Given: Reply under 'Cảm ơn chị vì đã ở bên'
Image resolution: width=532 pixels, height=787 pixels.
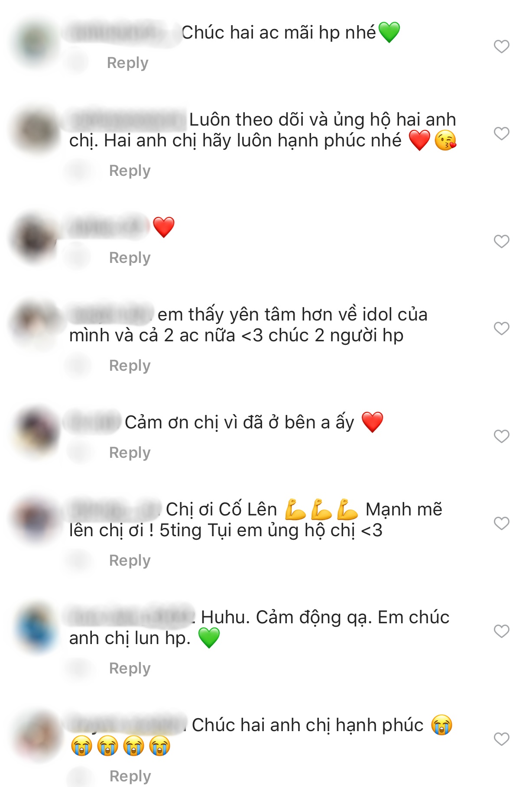Looking at the screenshot, I should click(130, 453).
